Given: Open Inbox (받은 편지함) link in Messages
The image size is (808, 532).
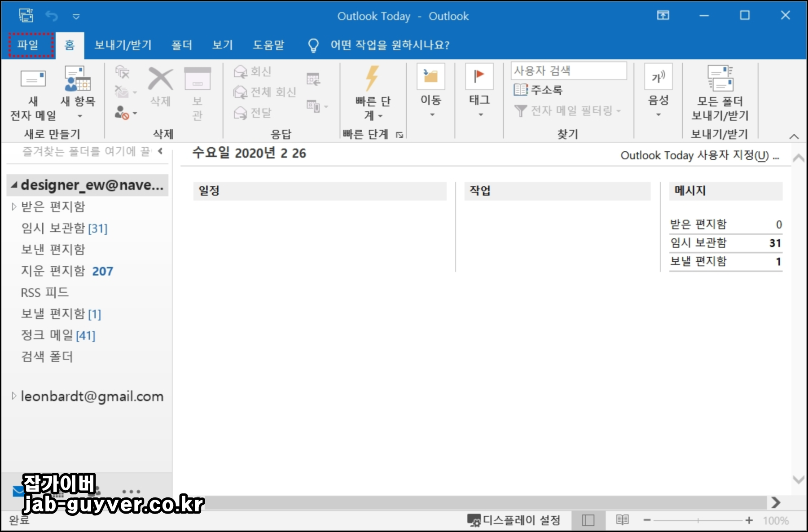Looking at the screenshot, I should click(698, 224).
